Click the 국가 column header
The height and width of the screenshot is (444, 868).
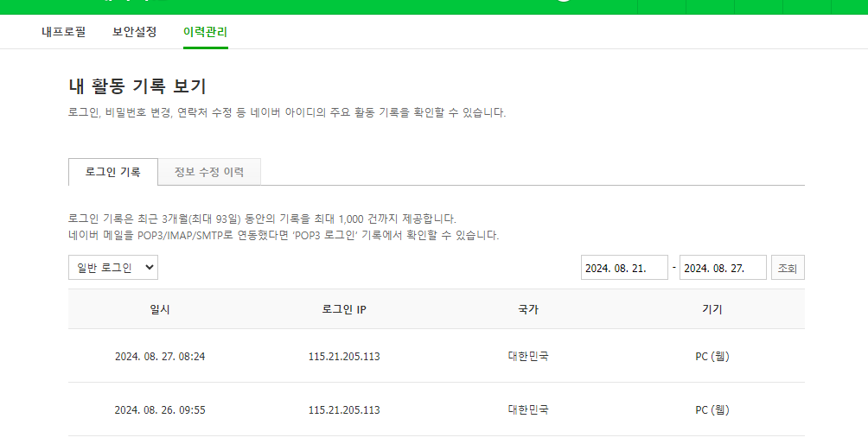(527, 309)
